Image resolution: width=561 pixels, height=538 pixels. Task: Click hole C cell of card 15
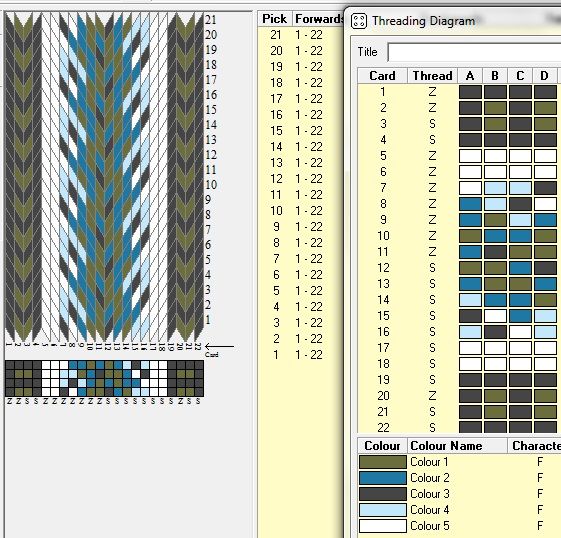click(520, 316)
